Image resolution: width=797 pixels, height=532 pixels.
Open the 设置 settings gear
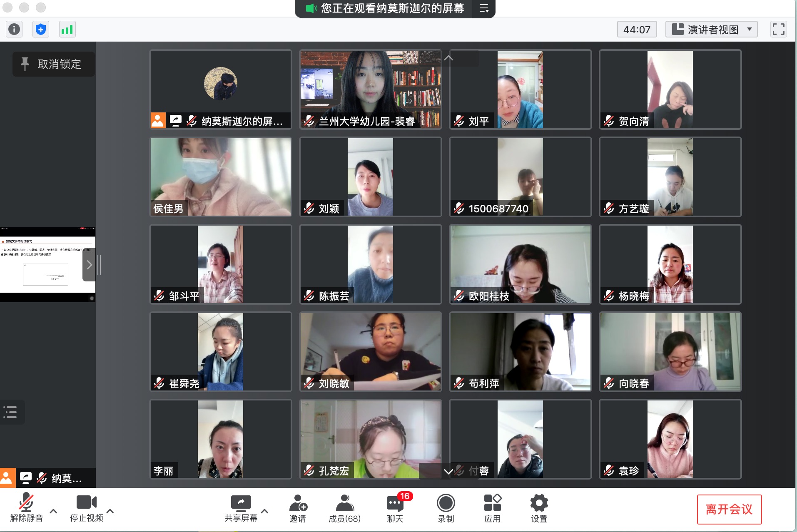[x=539, y=508]
